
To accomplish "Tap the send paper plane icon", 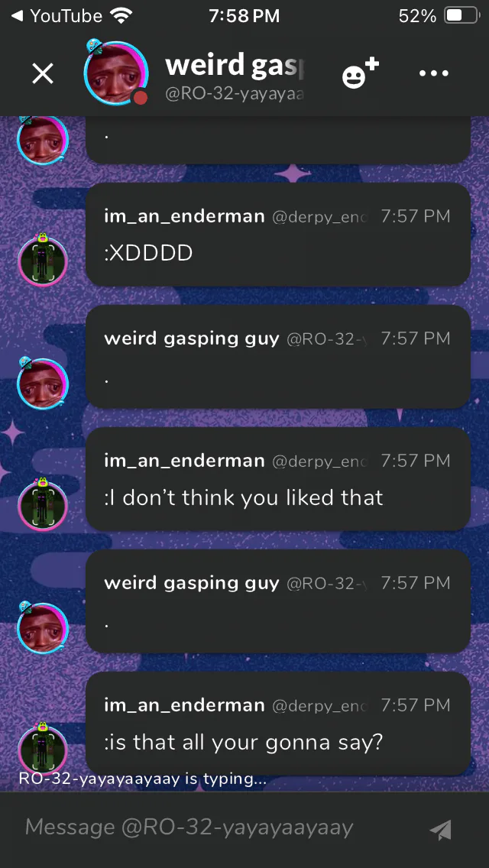I will coord(441,829).
